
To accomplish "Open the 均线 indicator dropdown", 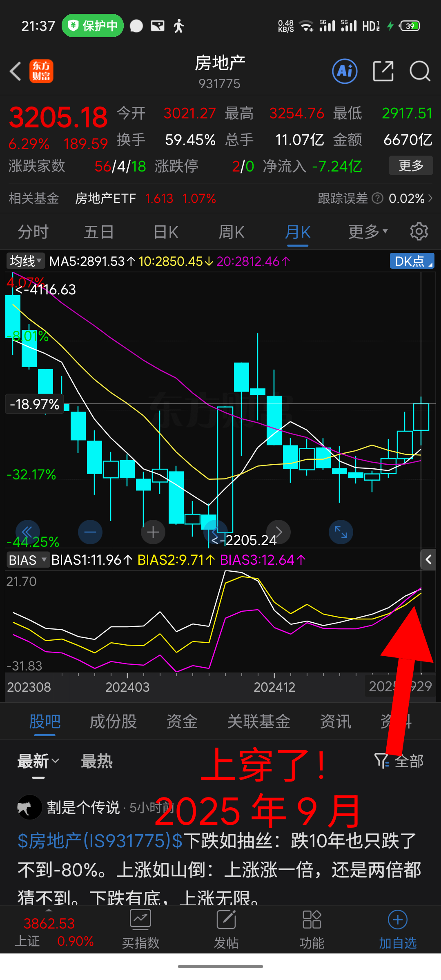I will [x=25, y=261].
